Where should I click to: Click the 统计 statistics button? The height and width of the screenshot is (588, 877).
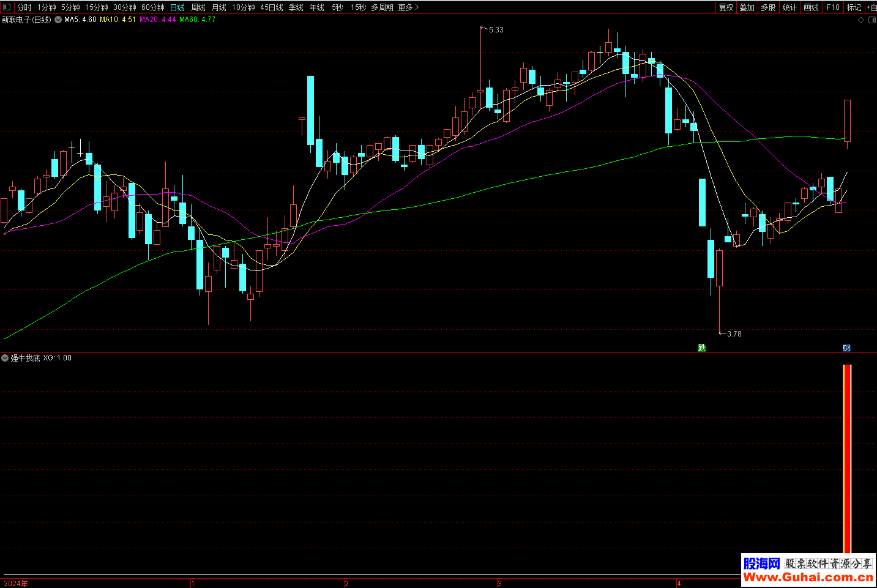790,7
